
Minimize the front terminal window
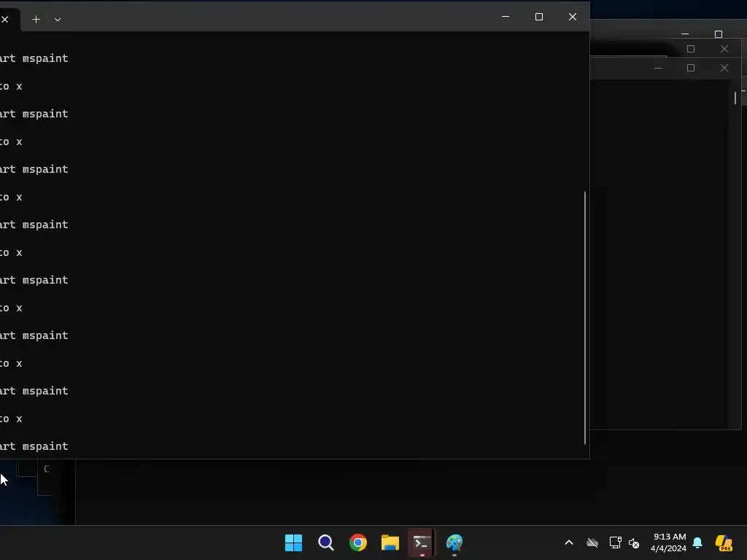(x=506, y=17)
